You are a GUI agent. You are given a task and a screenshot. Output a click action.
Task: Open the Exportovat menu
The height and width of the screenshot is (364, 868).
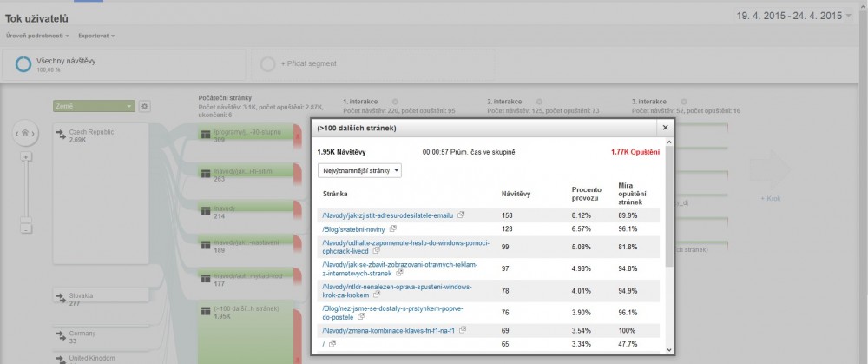(96, 36)
